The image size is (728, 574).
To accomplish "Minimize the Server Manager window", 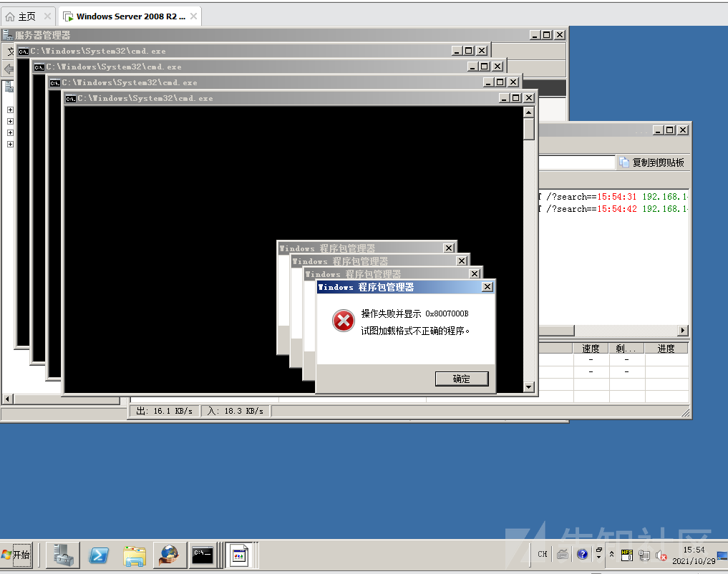I will click(x=535, y=35).
